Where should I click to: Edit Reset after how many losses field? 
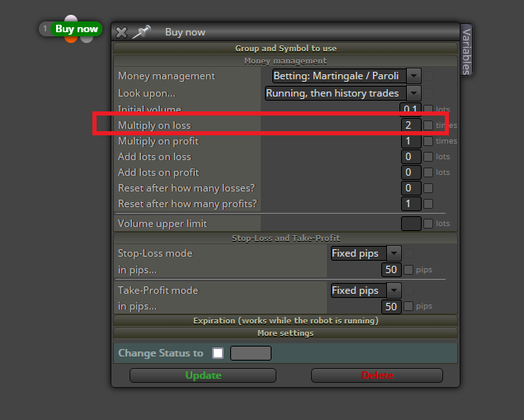(x=411, y=188)
